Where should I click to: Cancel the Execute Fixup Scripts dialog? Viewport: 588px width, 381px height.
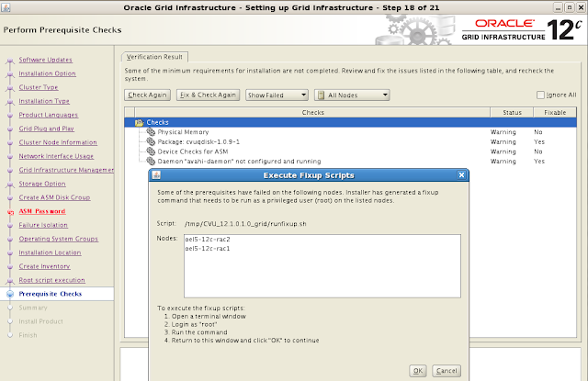click(447, 371)
